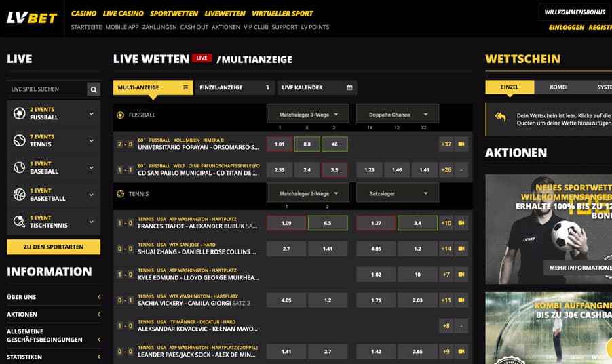Open video stream for Kyle Edmund match

(461, 275)
